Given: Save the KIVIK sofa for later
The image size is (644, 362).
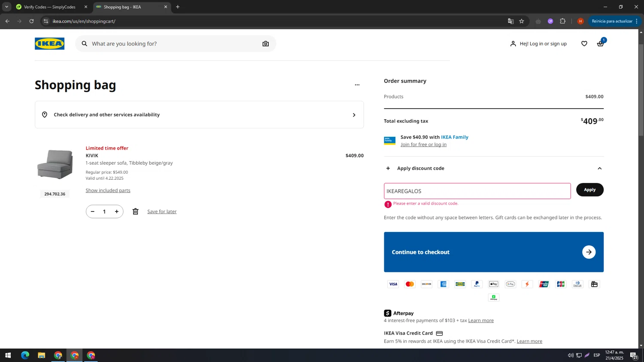Looking at the screenshot, I should point(162,211).
